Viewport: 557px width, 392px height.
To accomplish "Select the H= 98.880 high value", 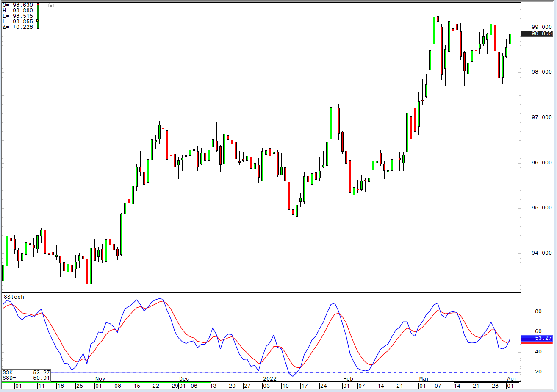I will (x=18, y=11).
